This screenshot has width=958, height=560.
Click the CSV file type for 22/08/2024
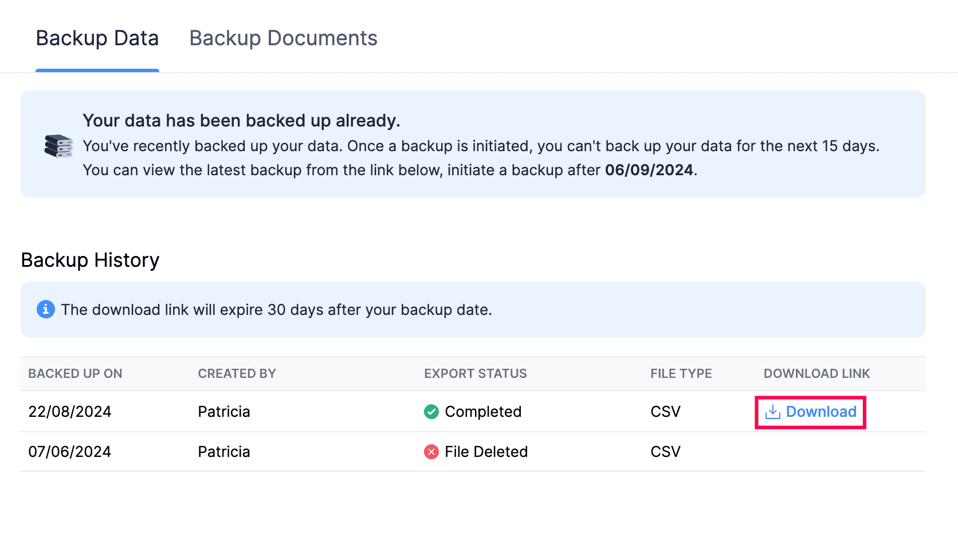click(x=665, y=412)
